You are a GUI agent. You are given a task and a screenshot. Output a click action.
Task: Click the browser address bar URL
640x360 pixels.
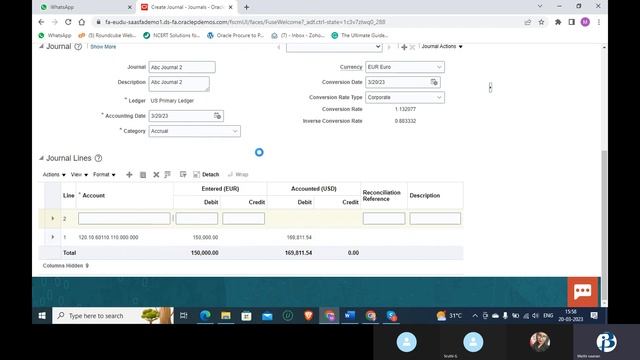click(x=245, y=22)
